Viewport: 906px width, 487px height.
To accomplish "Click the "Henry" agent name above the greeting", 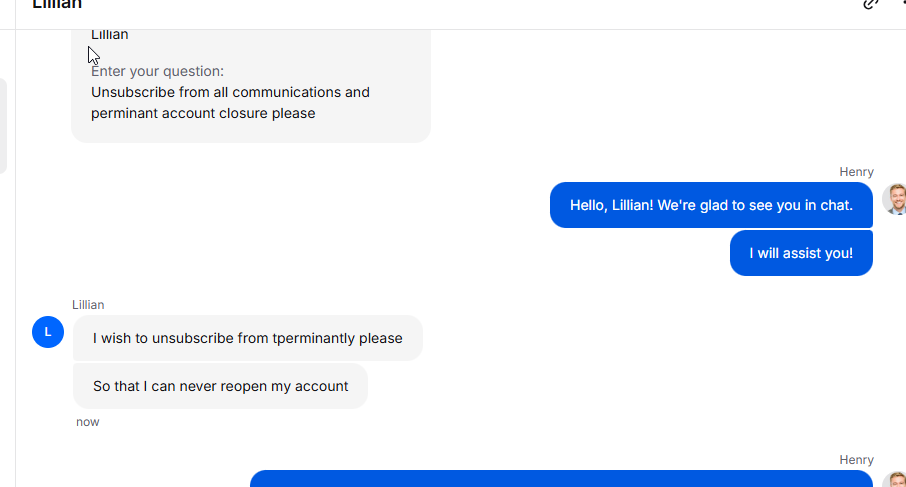I will [856, 172].
